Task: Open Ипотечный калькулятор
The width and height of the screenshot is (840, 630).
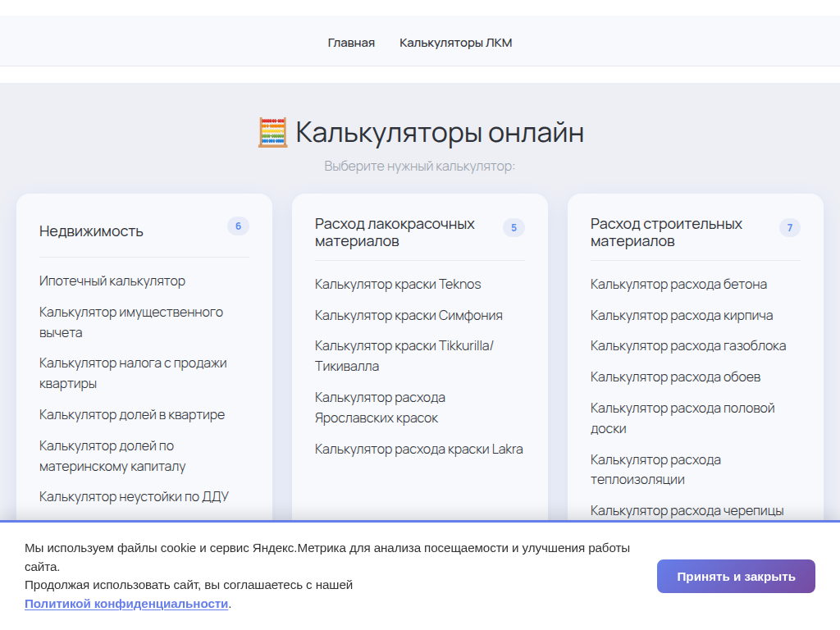Action: (112, 281)
